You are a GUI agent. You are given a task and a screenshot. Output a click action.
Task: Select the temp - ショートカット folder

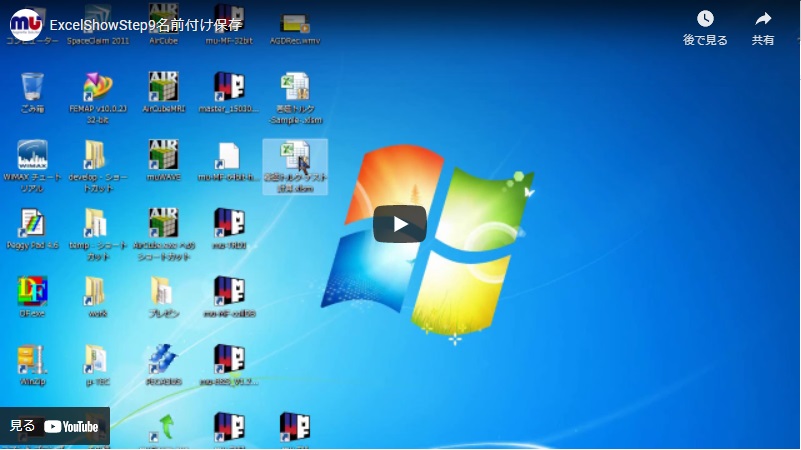point(98,234)
